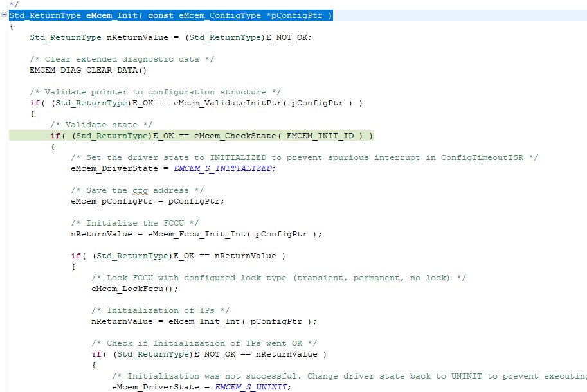The height and width of the screenshot is (392, 587).
Task: Click the 'Initialize the FCCU' comment
Action: click(135, 223)
